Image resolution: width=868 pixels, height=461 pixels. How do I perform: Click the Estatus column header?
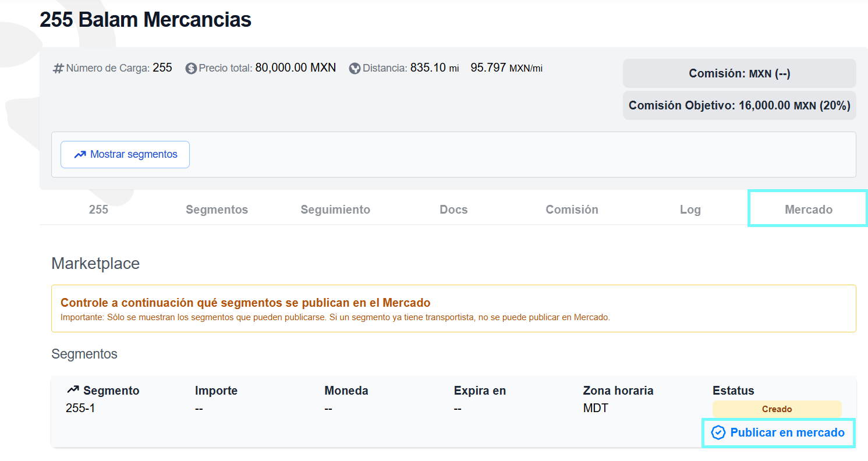733,391
